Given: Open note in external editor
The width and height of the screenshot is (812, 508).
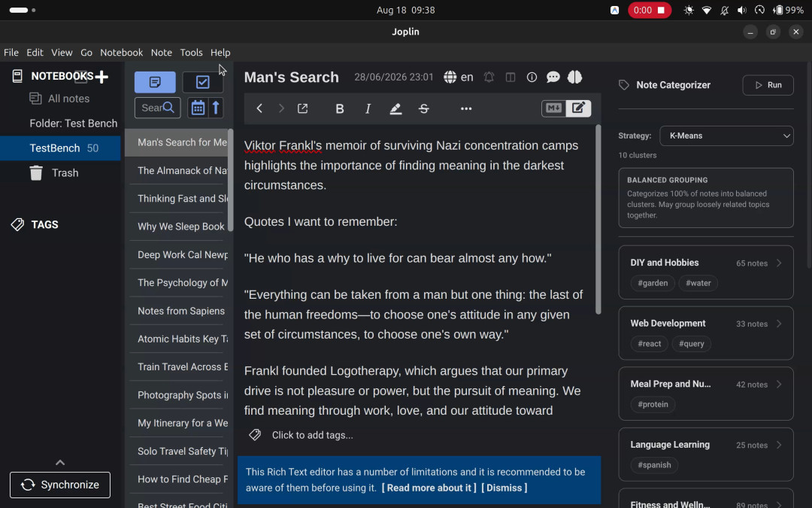Looking at the screenshot, I should pyautogui.click(x=302, y=108).
